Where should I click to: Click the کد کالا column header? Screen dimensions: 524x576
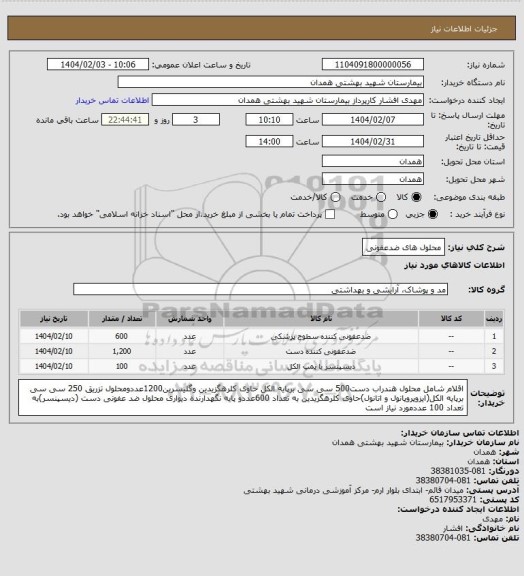click(x=451, y=318)
